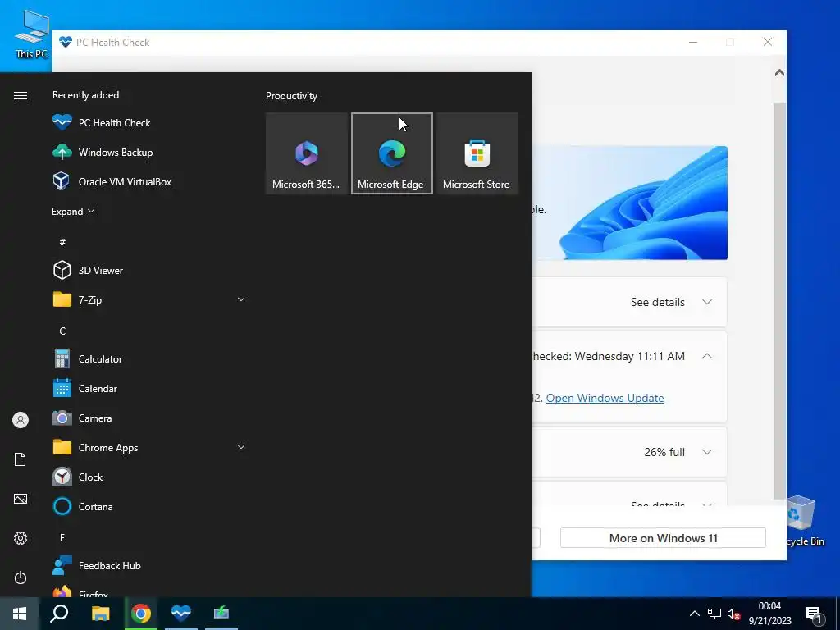This screenshot has height=630, width=840.
Task: Launch Cortana from the app list
Action: click(150, 506)
